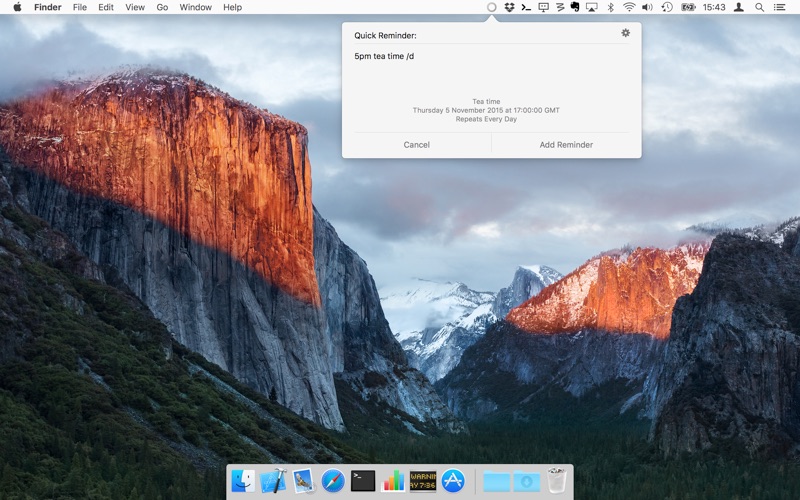Click the circle reminder icon in menu bar

[x=491, y=7]
